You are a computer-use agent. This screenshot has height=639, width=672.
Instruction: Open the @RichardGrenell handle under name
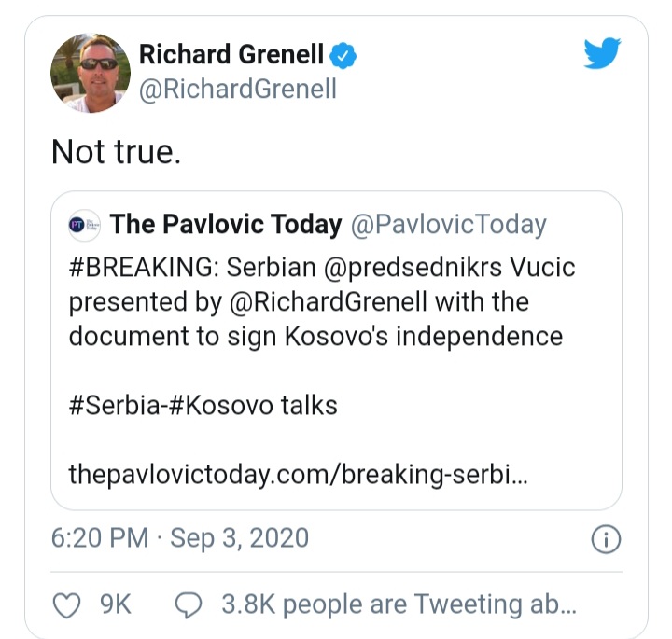click(x=237, y=90)
